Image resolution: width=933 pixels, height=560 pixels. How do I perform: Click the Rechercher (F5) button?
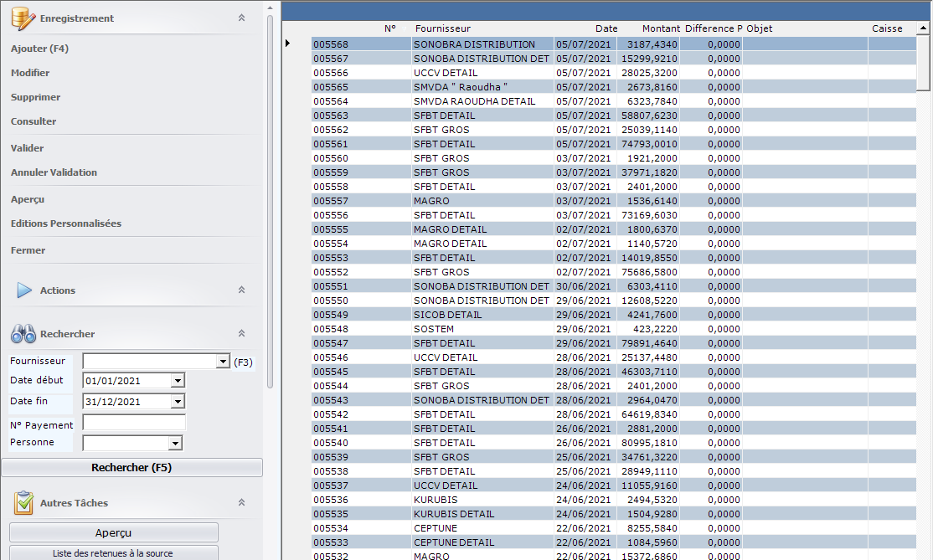pyautogui.click(x=132, y=468)
